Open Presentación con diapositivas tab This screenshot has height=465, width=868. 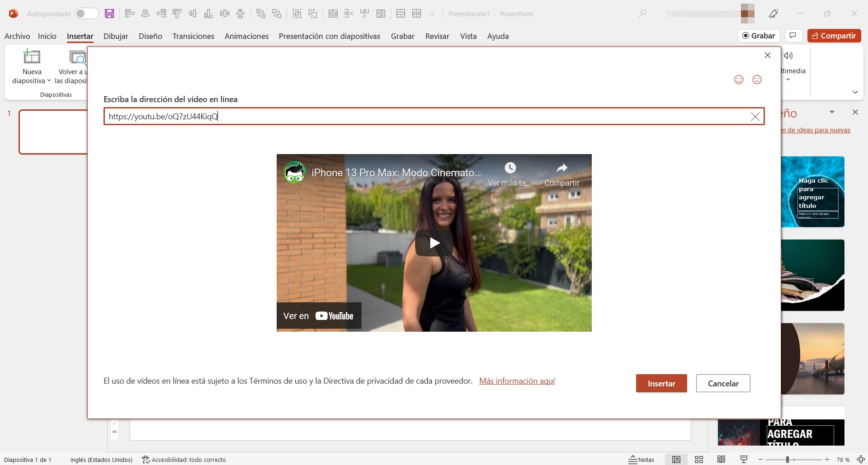coord(330,36)
